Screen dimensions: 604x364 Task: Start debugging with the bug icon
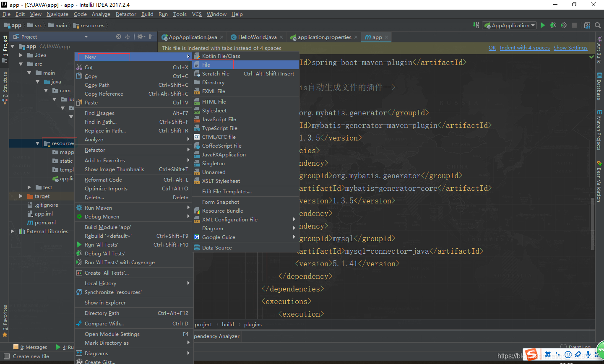(x=553, y=25)
